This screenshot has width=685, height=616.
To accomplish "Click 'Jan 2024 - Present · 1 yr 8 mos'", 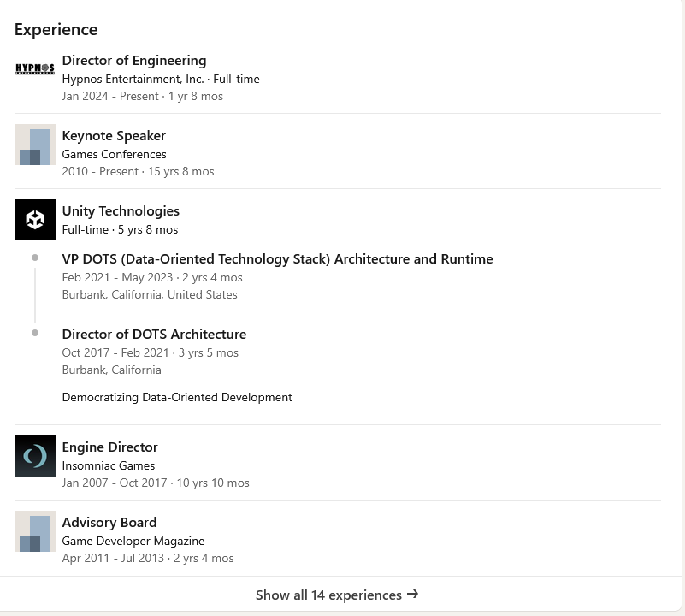I will (x=143, y=96).
